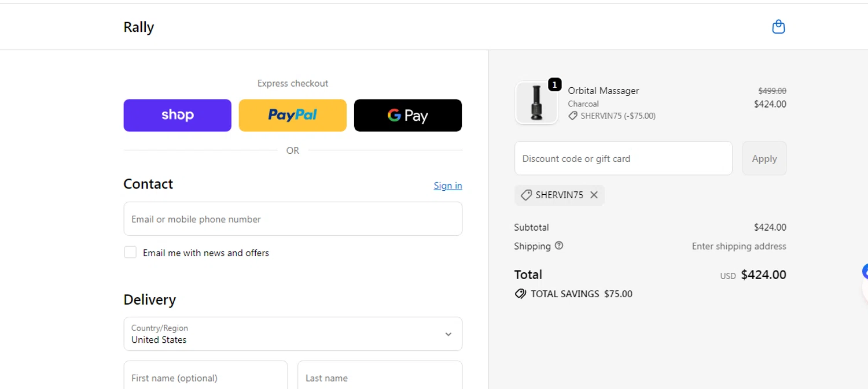Click the Subtotal $424.00 amount
The width and height of the screenshot is (868, 389).
pos(770,227)
